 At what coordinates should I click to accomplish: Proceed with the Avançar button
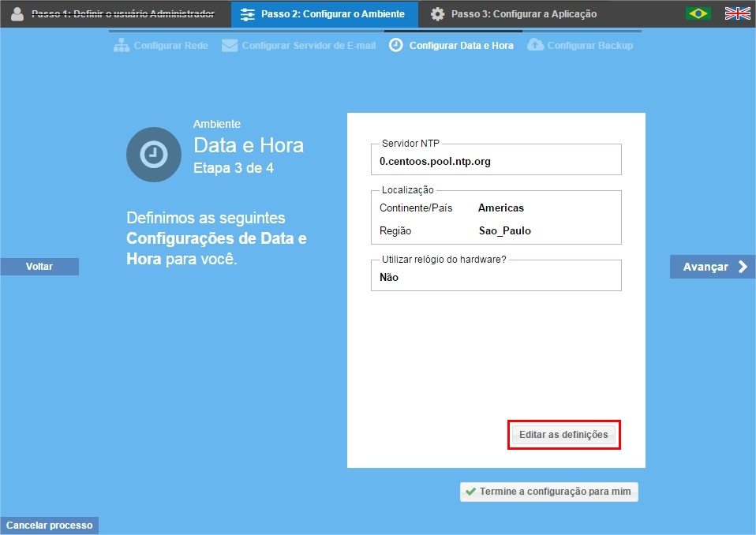[x=713, y=267]
